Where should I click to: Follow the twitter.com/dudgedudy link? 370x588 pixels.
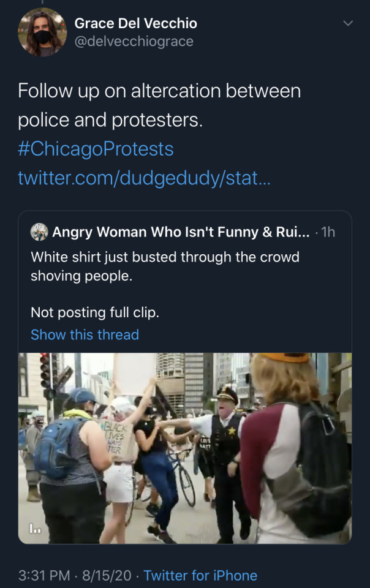[143, 178]
